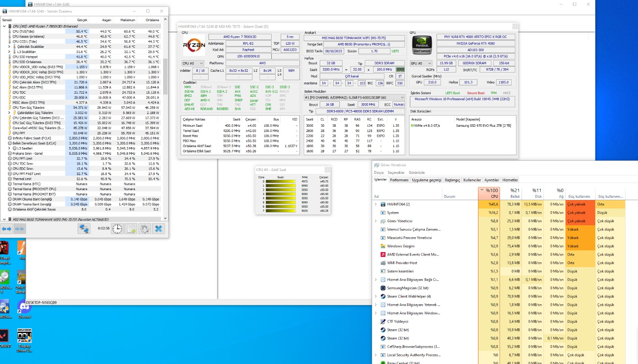
Task: Select the CPU PPT sensor row
Action: pyautogui.click(x=81, y=133)
